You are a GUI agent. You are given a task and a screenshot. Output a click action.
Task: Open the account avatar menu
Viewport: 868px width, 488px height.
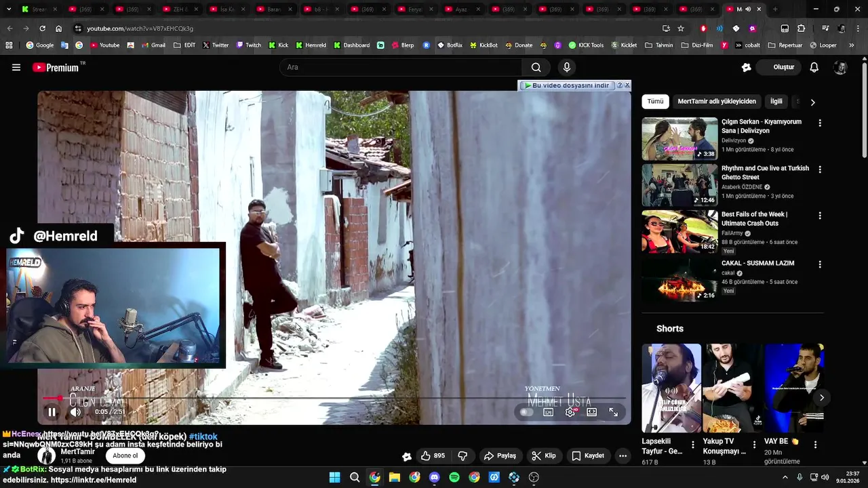point(840,67)
